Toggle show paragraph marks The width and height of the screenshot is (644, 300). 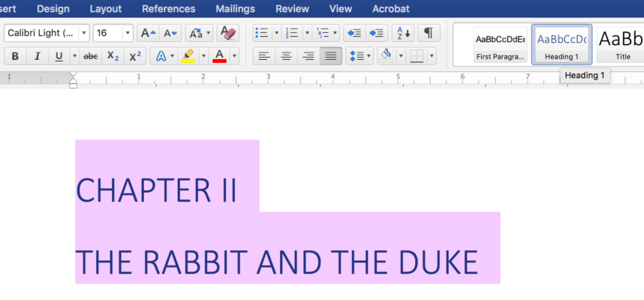point(428,33)
